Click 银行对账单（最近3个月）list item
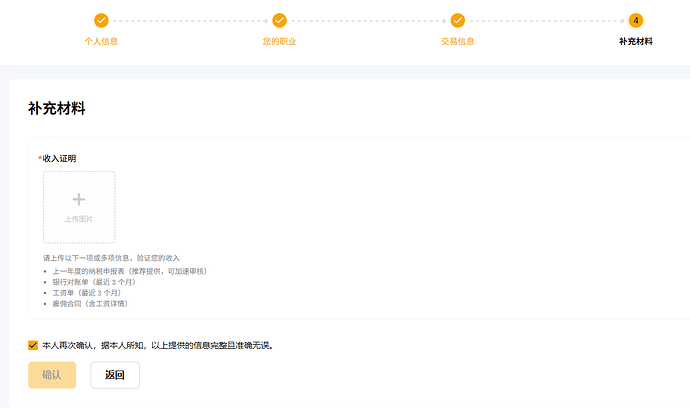Screen dimensions: 690x408 pyautogui.click(x=94, y=282)
